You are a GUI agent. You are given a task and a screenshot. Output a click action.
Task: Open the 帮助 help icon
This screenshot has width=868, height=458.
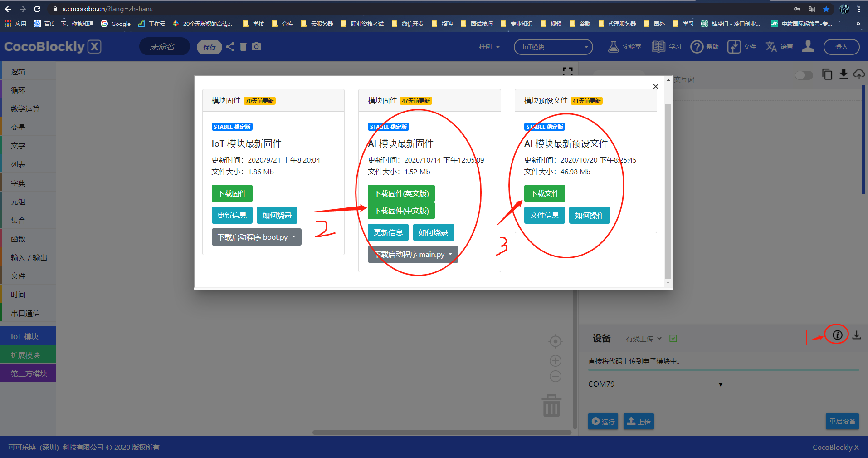pos(697,47)
